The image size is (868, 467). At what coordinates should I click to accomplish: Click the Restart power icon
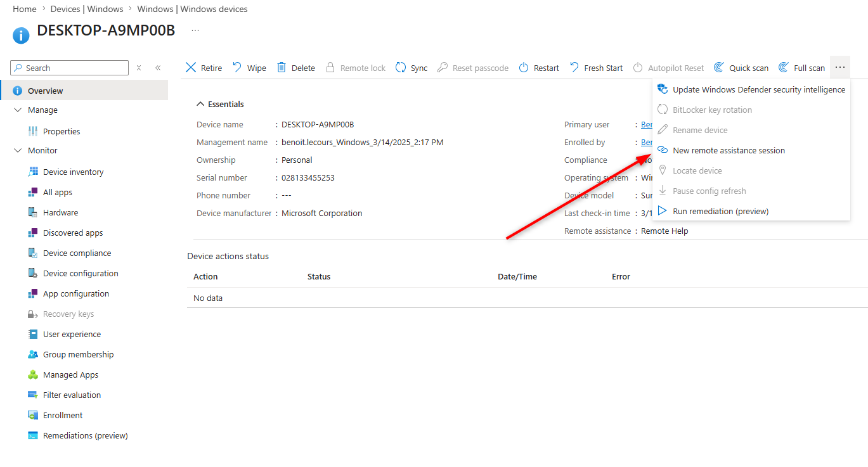coord(524,68)
